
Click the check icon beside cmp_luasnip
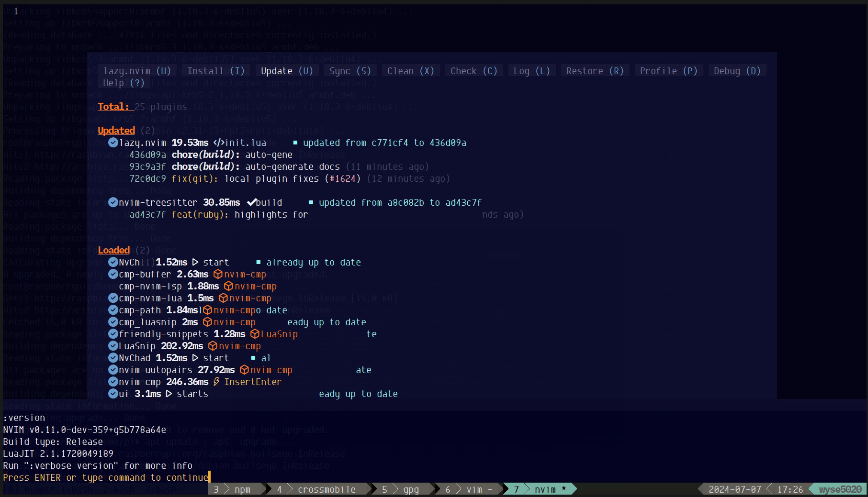click(x=113, y=322)
